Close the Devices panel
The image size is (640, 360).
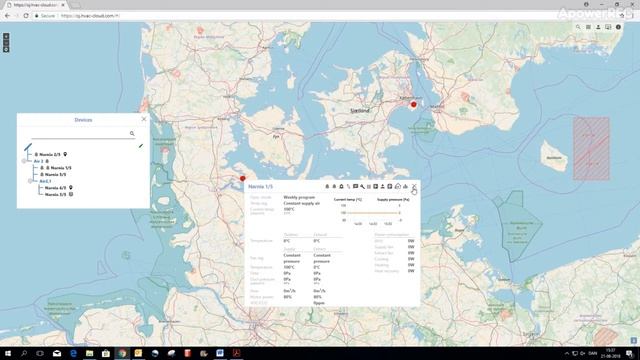[x=144, y=119]
